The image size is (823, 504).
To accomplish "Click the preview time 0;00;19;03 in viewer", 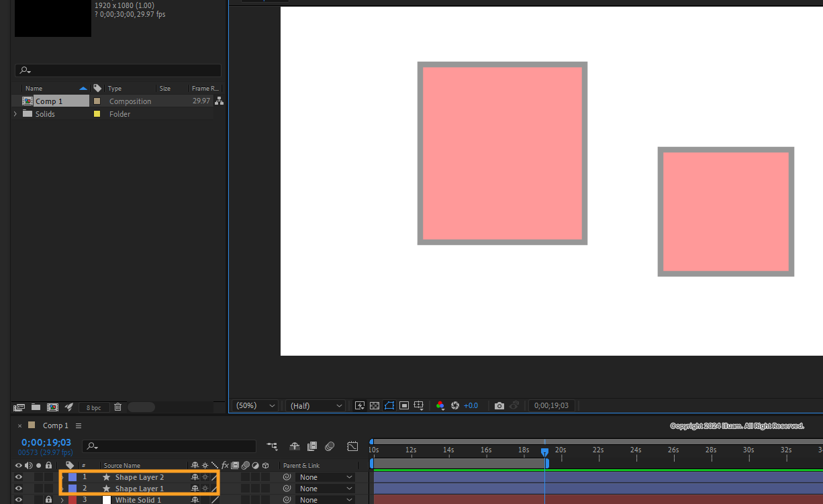I will pos(551,405).
